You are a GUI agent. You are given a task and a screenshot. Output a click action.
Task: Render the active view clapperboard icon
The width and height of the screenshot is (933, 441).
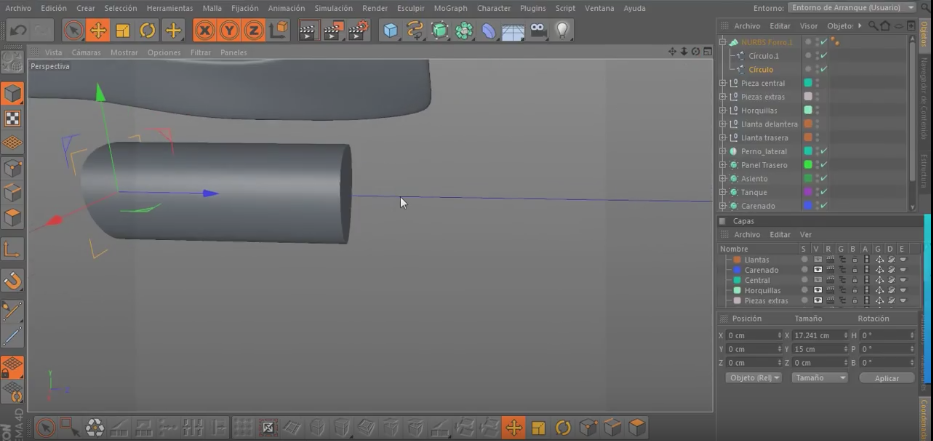308,30
